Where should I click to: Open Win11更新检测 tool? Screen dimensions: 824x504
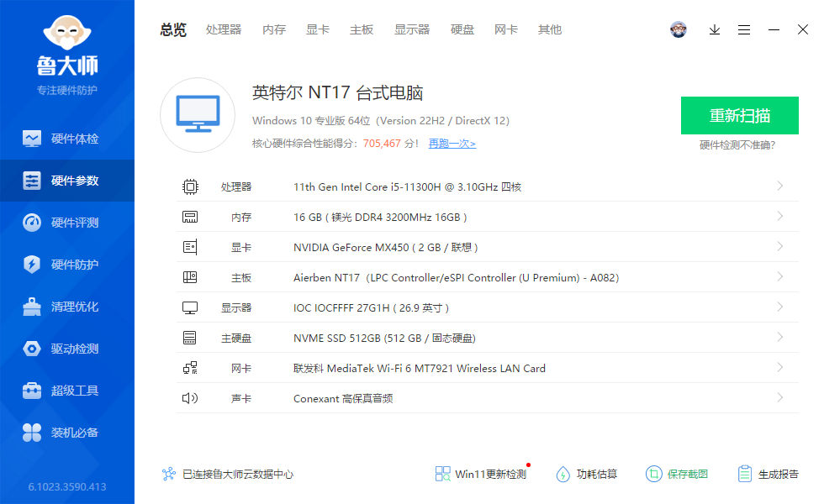480,474
